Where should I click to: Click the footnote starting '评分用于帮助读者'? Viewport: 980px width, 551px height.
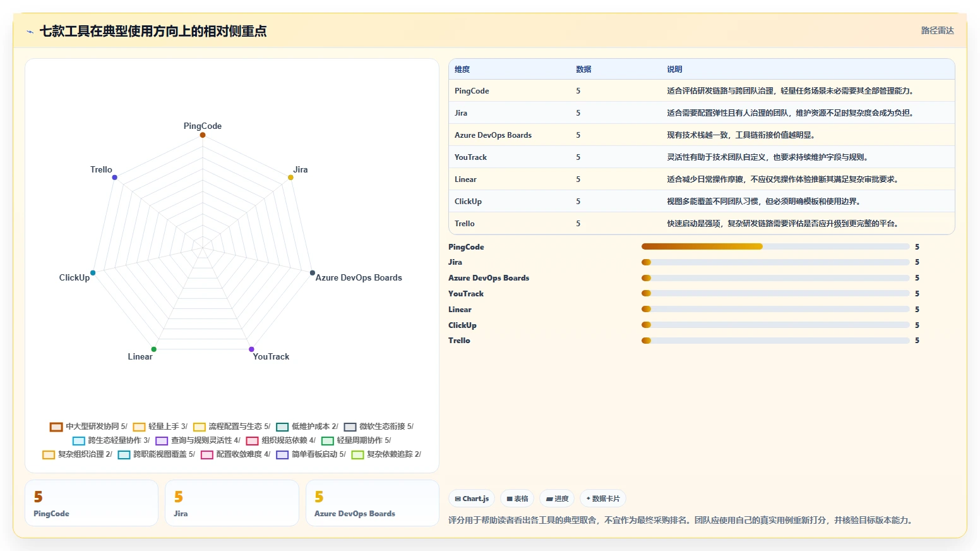[x=681, y=520]
